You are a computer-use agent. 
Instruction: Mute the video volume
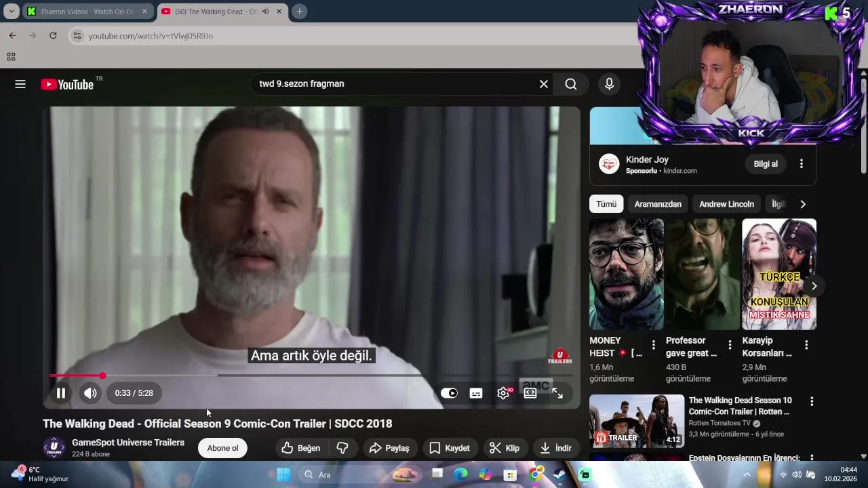90,393
